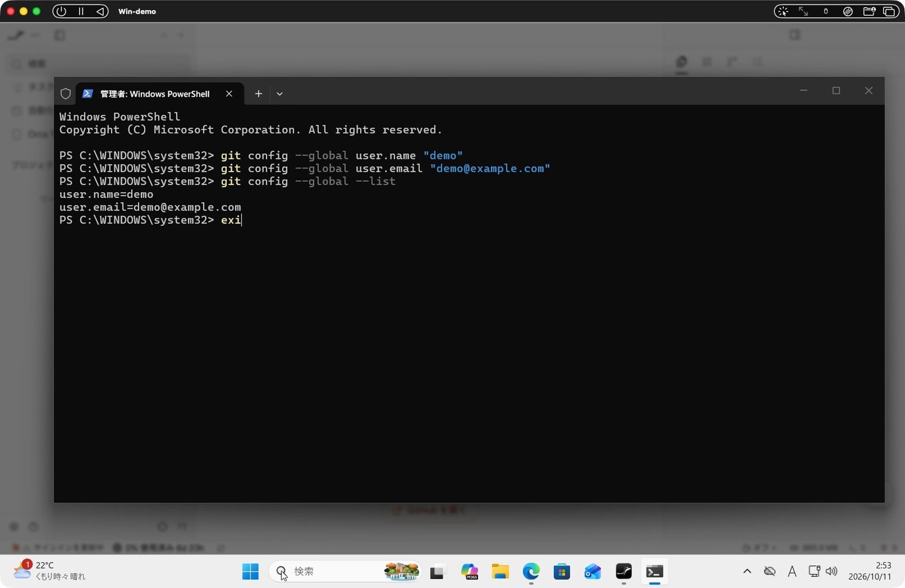Open the Windows Start menu
The width and height of the screenshot is (905, 588).
point(250,572)
